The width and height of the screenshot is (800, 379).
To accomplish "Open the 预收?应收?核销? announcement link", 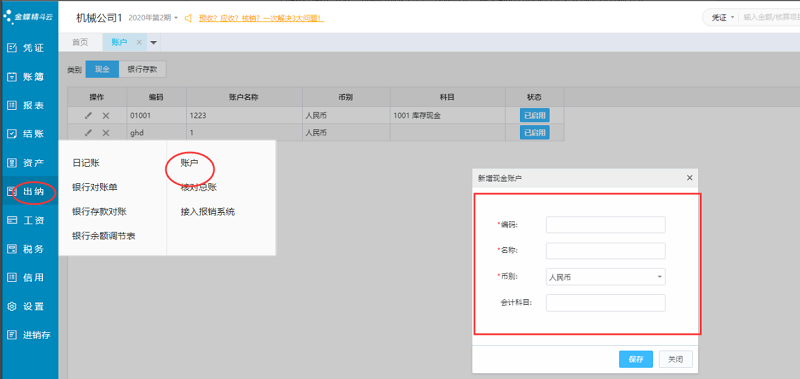I will coord(262,18).
